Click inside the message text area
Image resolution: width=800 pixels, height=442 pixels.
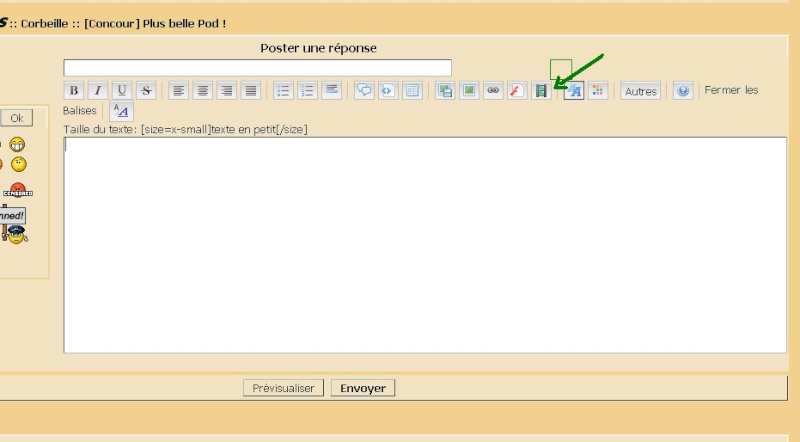click(x=425, y=245)
